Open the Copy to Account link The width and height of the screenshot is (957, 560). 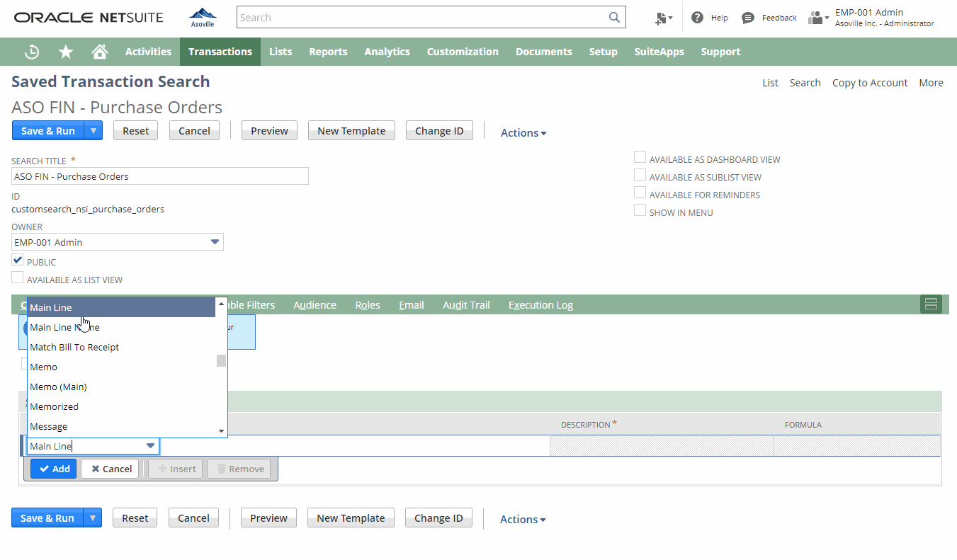870,83
